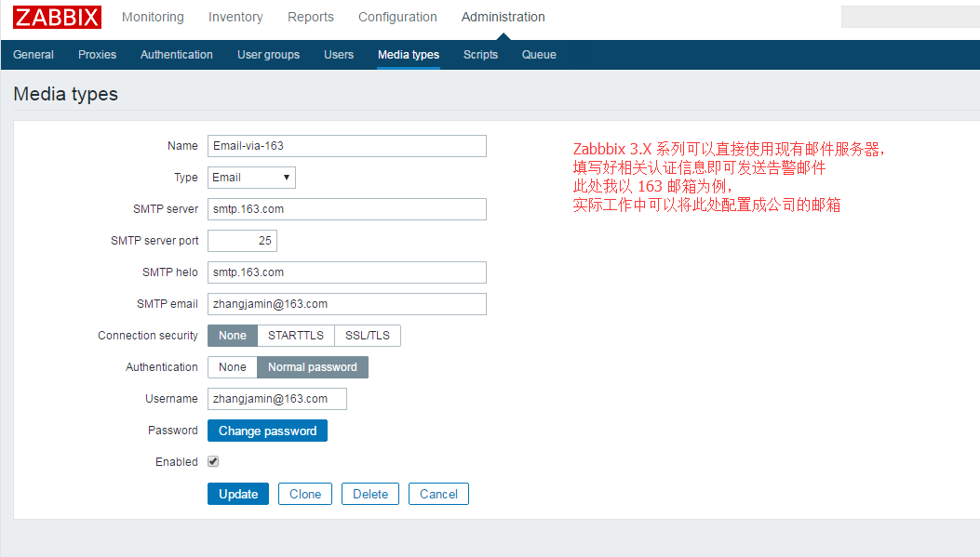
Task: Select the Media types tab
Action: [x=409, y=54]
